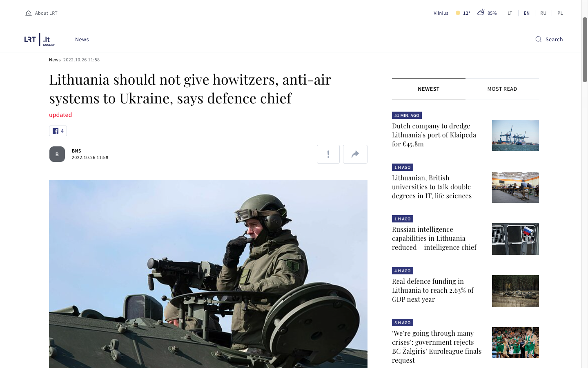Open the Vilnius weather cloud icon
Screen dimensions: 588x368
tap(481, 13)
